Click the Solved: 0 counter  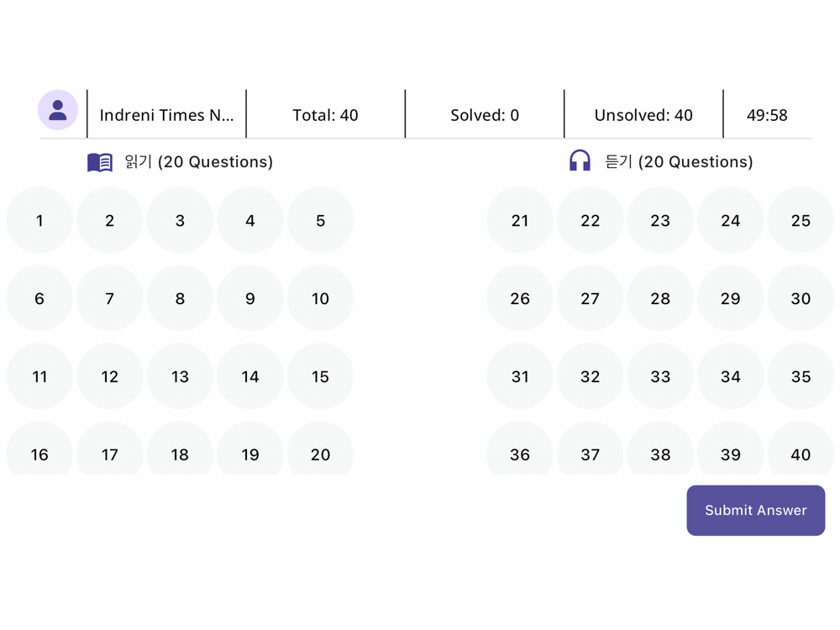tap(485, 115)
